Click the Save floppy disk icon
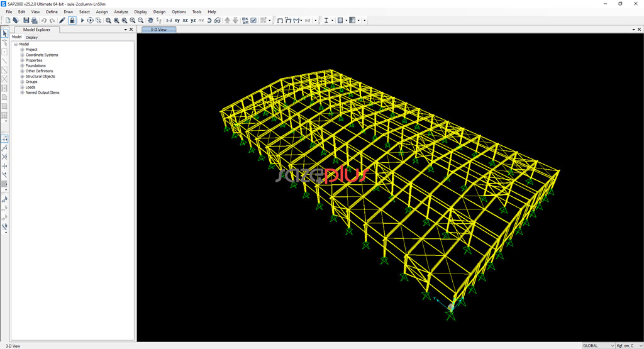This screenshot has width=644, height=349. point(26,20)
